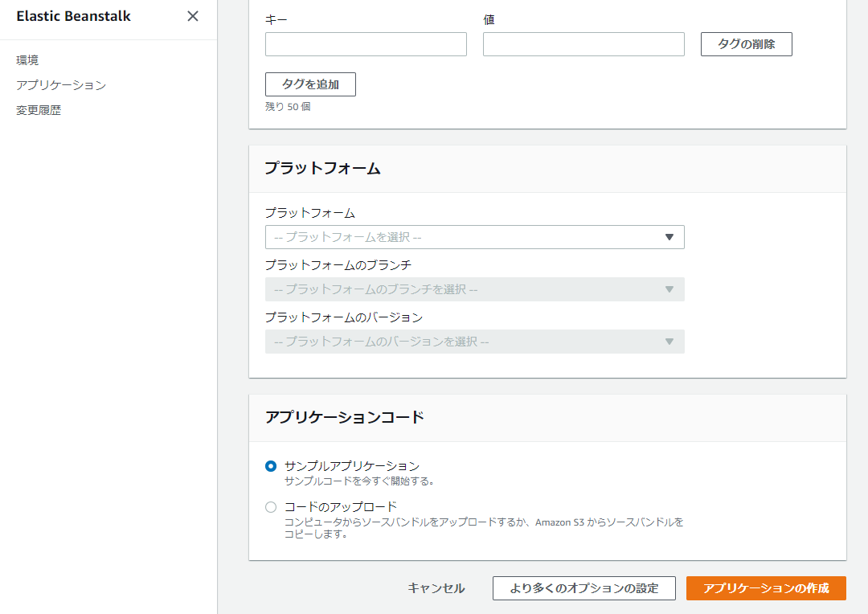Select the コードのアップロード radio button
Screen dimensions: 868x614
tap(271, 507)
